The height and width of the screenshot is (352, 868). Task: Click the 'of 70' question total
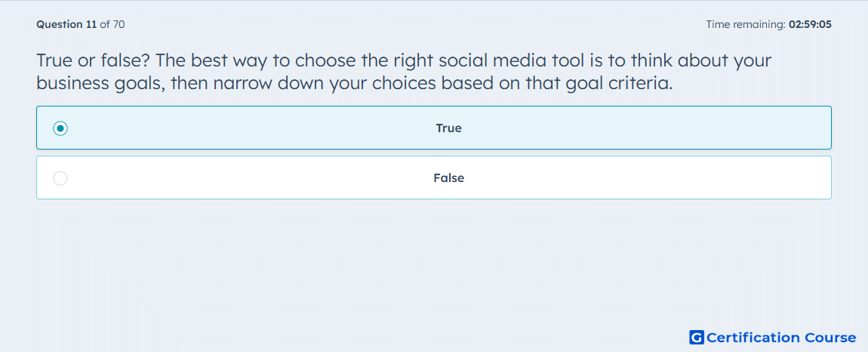[x=112, y=24]
